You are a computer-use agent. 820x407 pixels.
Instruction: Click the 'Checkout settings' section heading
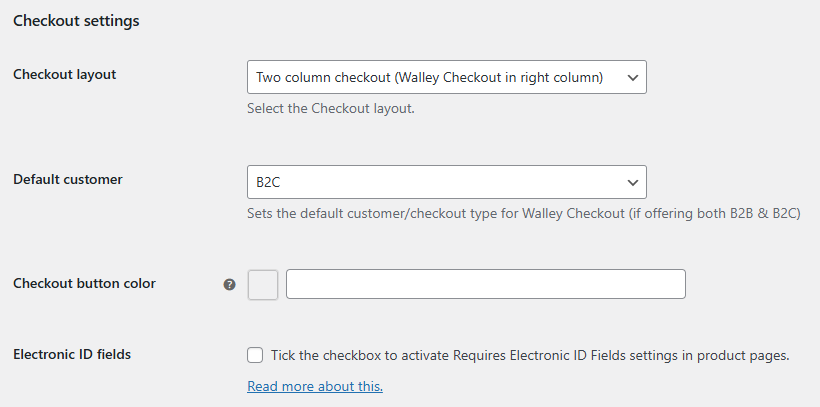click(76, 20)
